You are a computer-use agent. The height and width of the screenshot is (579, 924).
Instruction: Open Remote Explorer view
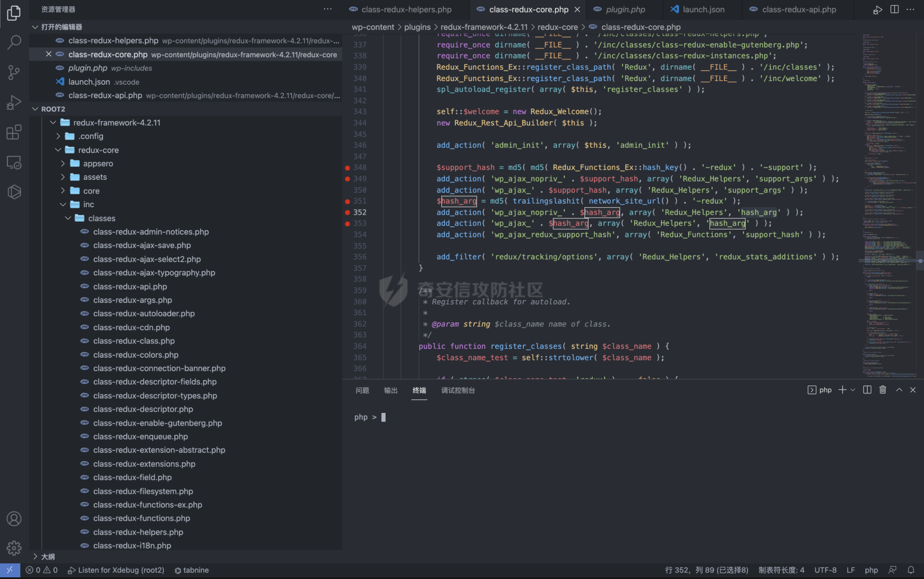(14, 162)
